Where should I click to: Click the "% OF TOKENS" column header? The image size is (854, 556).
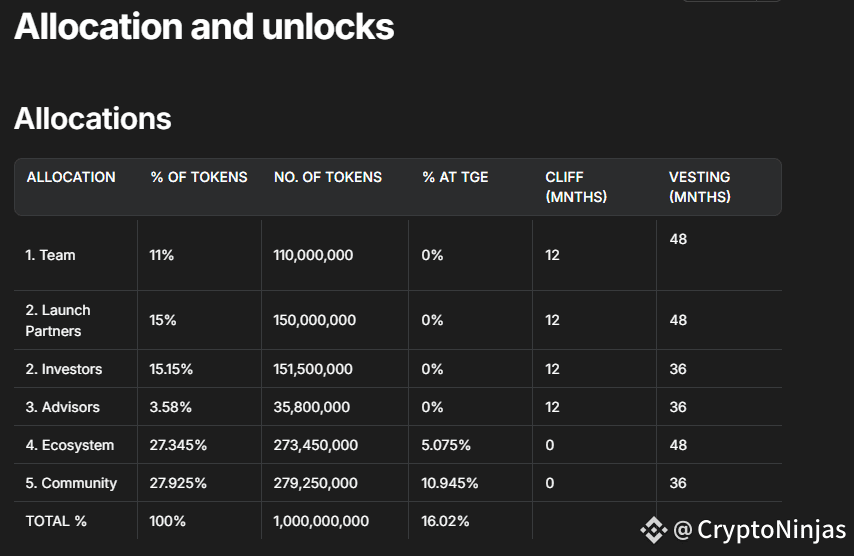tap(199, 177)
